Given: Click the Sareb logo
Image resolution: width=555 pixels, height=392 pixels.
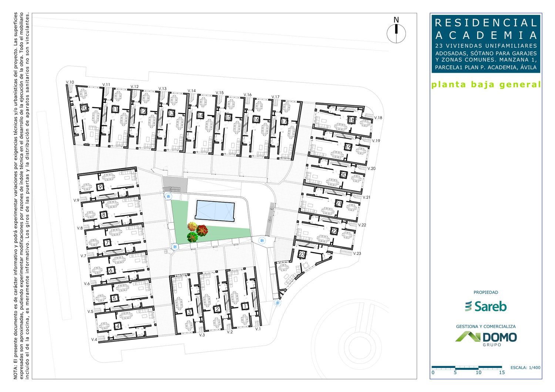Looking at the screenshot, I should 485,306.
